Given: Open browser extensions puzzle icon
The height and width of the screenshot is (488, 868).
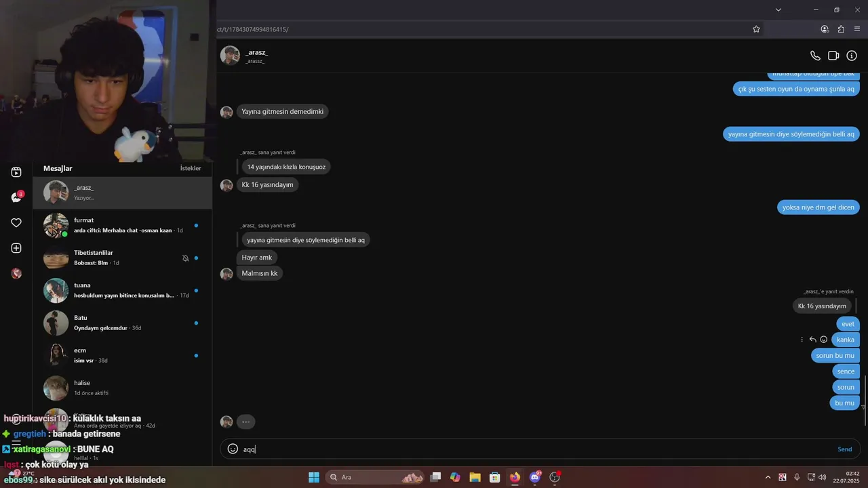Looking at the screenshot, I should click(841, 29).
